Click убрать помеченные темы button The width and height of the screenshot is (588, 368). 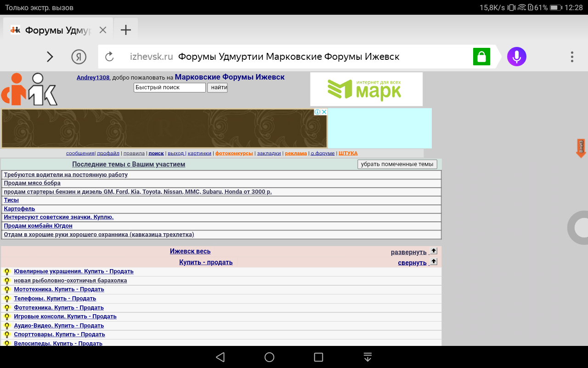tap(397, 164)
